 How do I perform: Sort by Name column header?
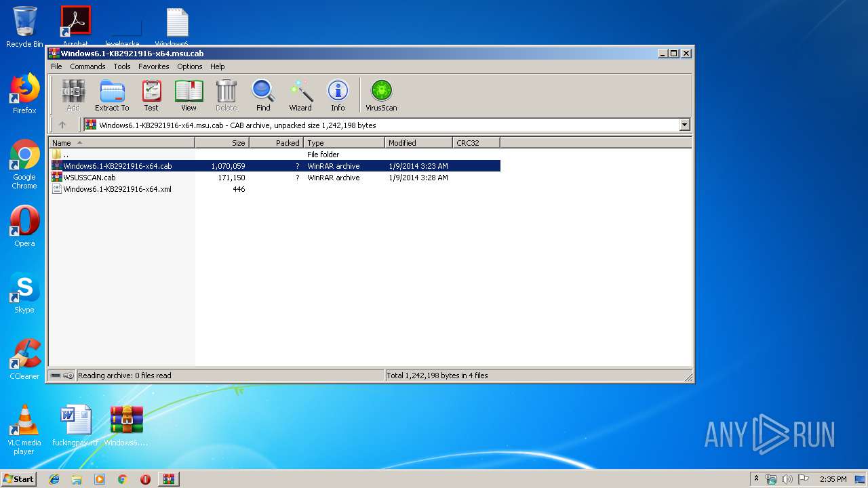tap(122, 142)
